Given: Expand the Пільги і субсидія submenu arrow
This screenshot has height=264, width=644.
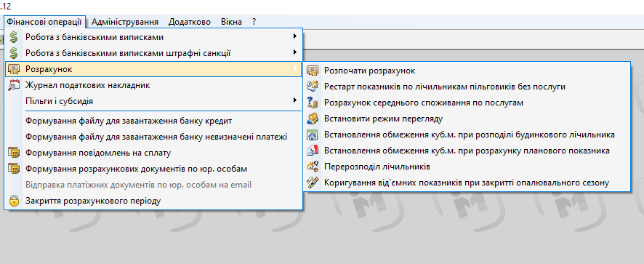Looking at the screenshot, I should (x=295, y=100).
